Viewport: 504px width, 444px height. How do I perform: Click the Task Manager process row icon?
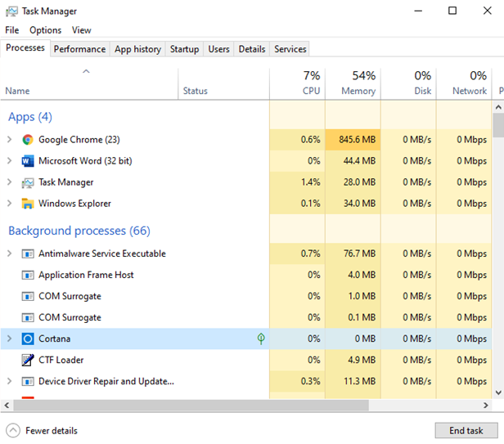[x=28, y=182]
